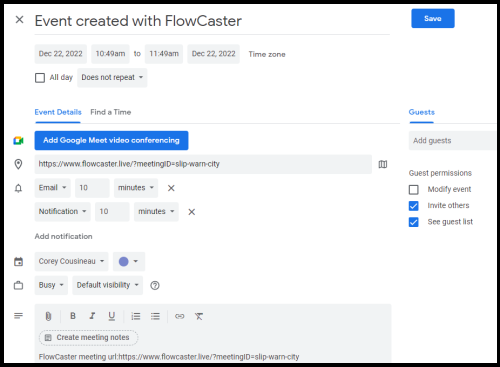Enable the All day checkbox

pos(40,78)
